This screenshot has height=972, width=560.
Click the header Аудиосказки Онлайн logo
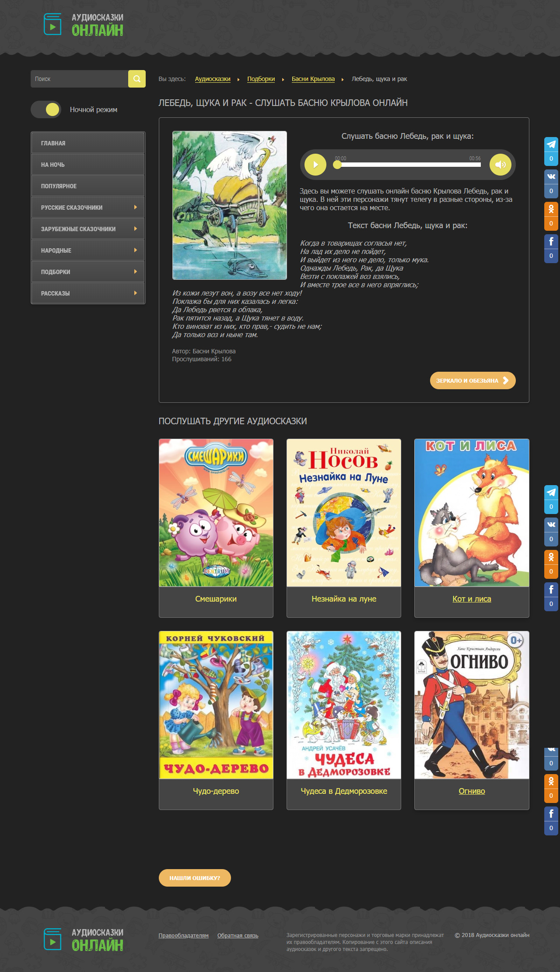pyautogui.click(x=84, y=25)
